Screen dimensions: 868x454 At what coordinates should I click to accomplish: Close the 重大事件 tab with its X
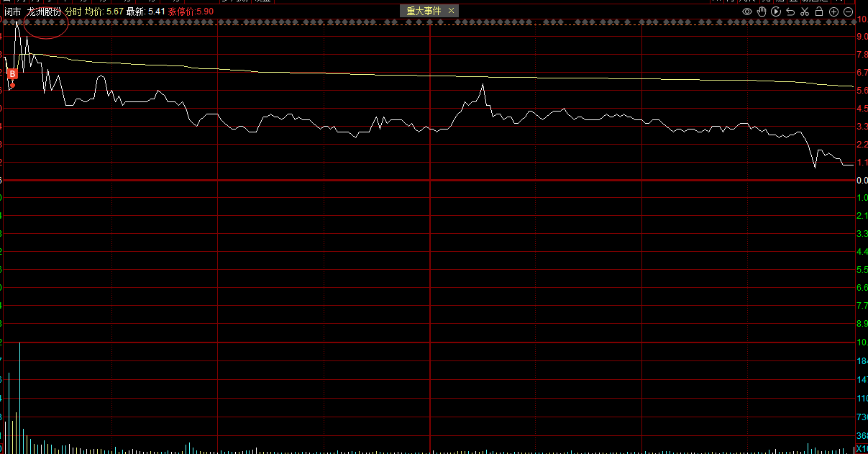[451, 12]
